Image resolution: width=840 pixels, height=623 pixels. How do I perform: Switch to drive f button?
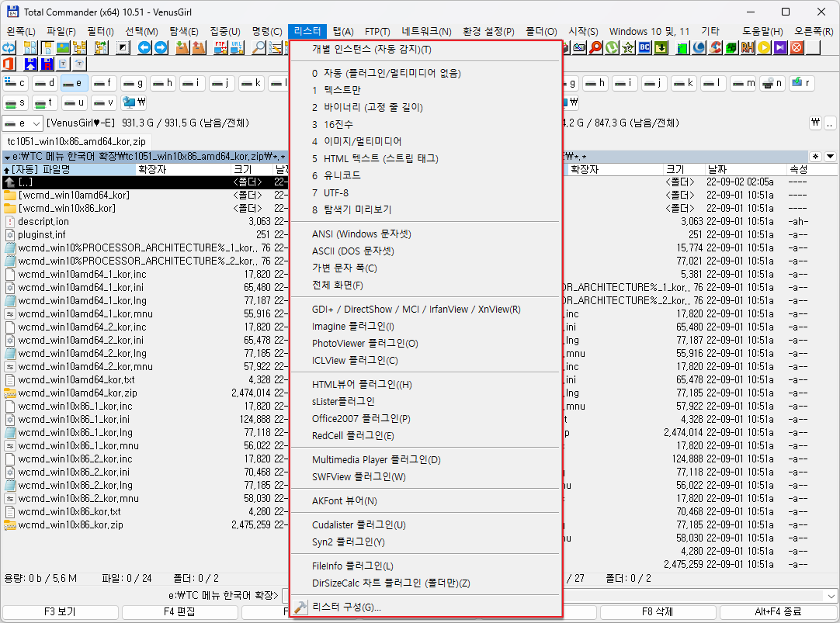click(x=102, y=83)
